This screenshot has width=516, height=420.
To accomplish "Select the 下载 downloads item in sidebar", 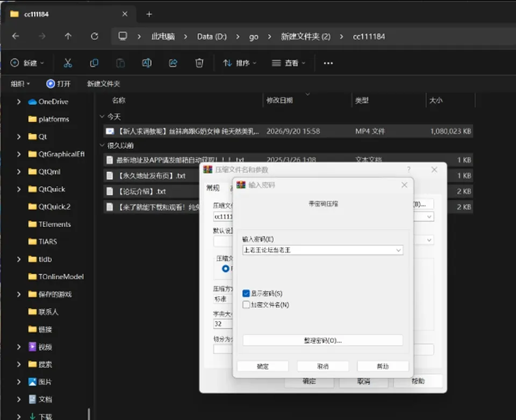I will coord(40,416).
